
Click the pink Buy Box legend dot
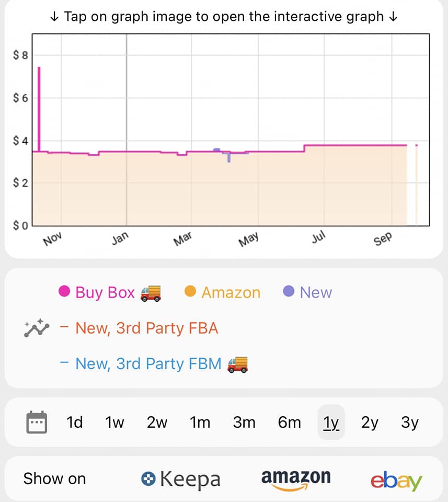[x=64, y=291]
